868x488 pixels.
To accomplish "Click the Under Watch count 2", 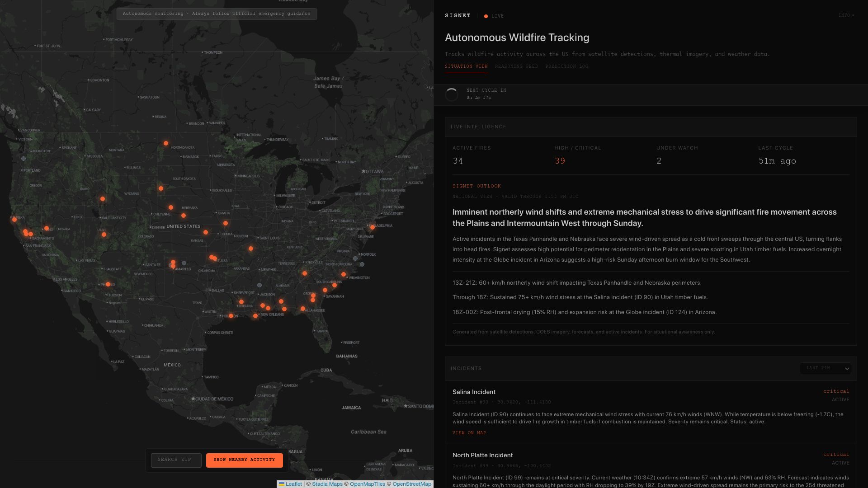I will pyautogui.click(x=659, y=161).
